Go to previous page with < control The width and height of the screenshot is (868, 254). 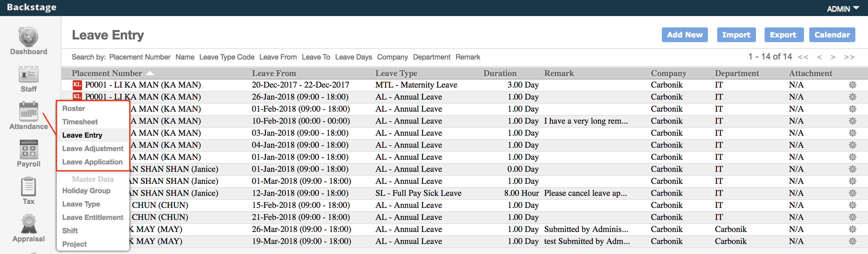[820, 57]
